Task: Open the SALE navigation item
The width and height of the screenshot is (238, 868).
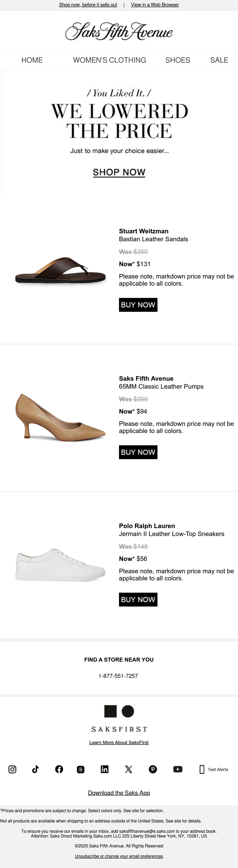Action: 219,60
